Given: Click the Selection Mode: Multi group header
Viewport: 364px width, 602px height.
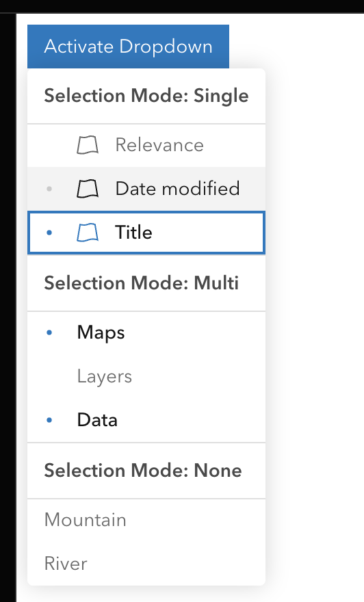Looking at the screenshot, I should [x=146, y=283].
